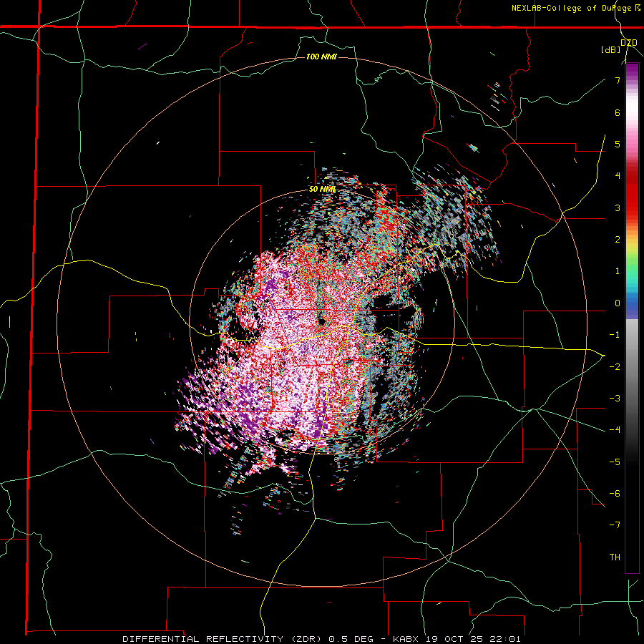Click the 0 dB legend value
Screen dimensions: 644x644
coord(618,303)
